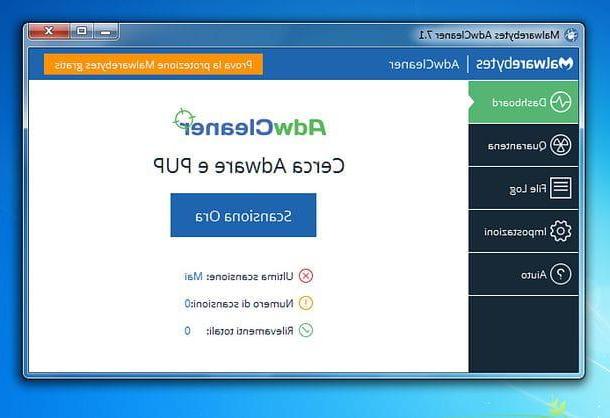Click the Malwarebytes AdwCleaner 7.1 window title
The width and height of the screenshot is (610, 418).
coord(489,35)
